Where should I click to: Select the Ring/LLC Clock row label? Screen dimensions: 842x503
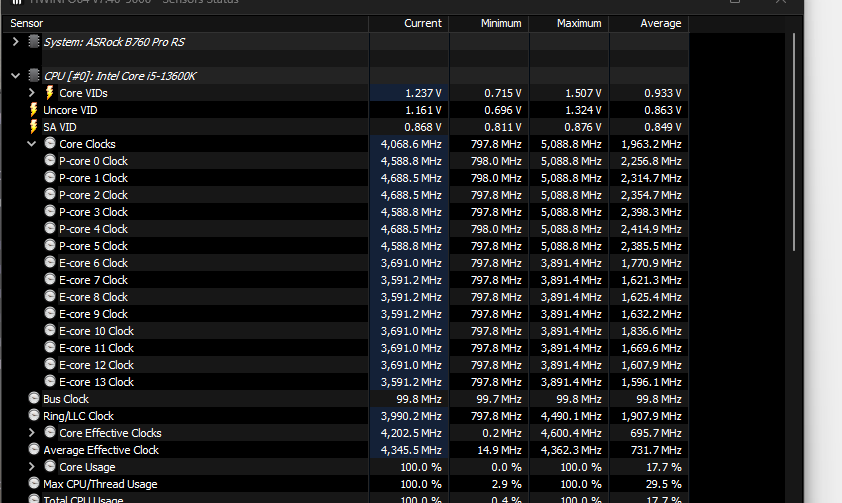[x=78, y=416]
